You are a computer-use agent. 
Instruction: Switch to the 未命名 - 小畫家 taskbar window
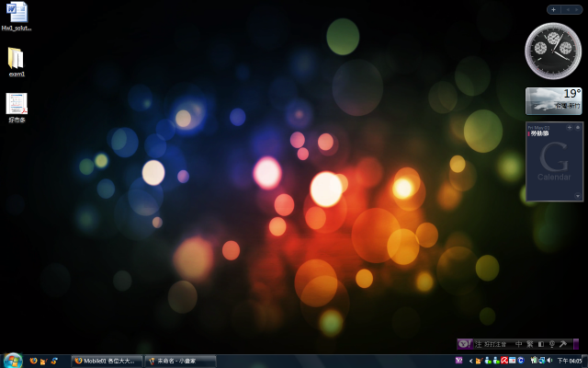(180, 362)
